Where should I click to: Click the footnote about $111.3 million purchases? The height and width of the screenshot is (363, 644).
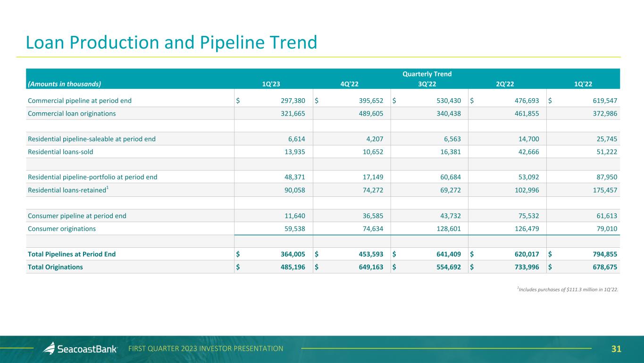click(x=567, y=289)
